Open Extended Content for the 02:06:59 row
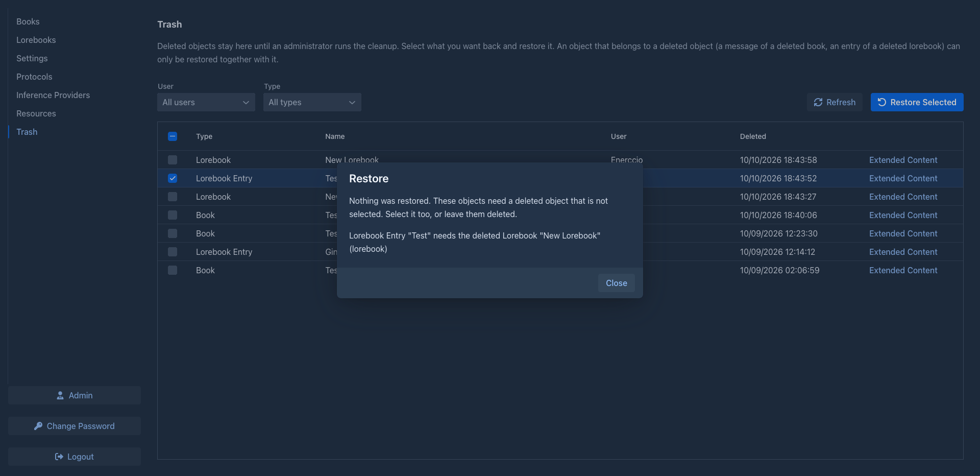The height and width of the screenshot is (476, 980). (x=903, y=270)
